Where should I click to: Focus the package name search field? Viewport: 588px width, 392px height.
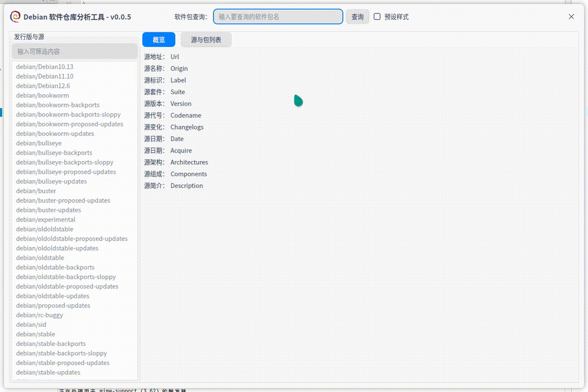[x=278, y=17]
